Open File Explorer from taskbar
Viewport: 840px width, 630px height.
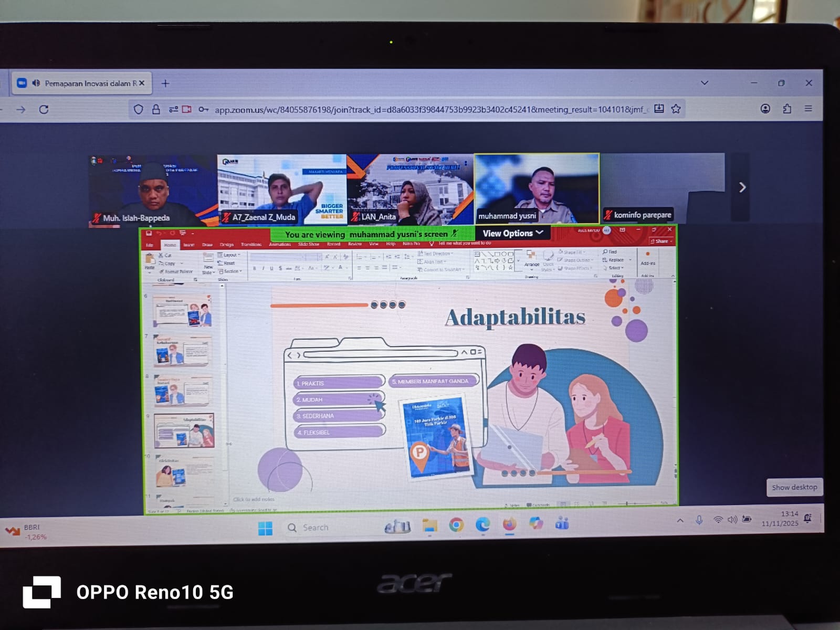[429, 525]
